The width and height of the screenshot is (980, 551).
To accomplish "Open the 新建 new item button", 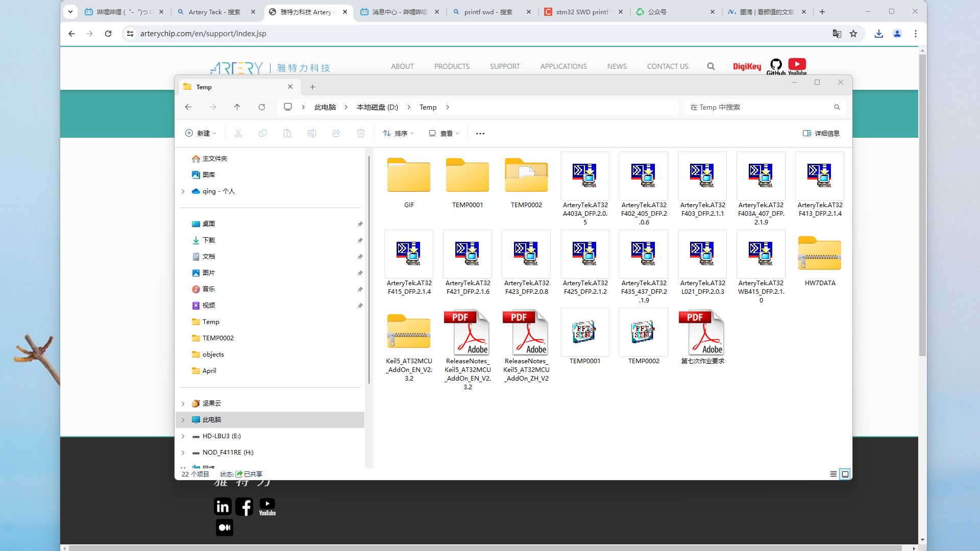I will [201, 133].
